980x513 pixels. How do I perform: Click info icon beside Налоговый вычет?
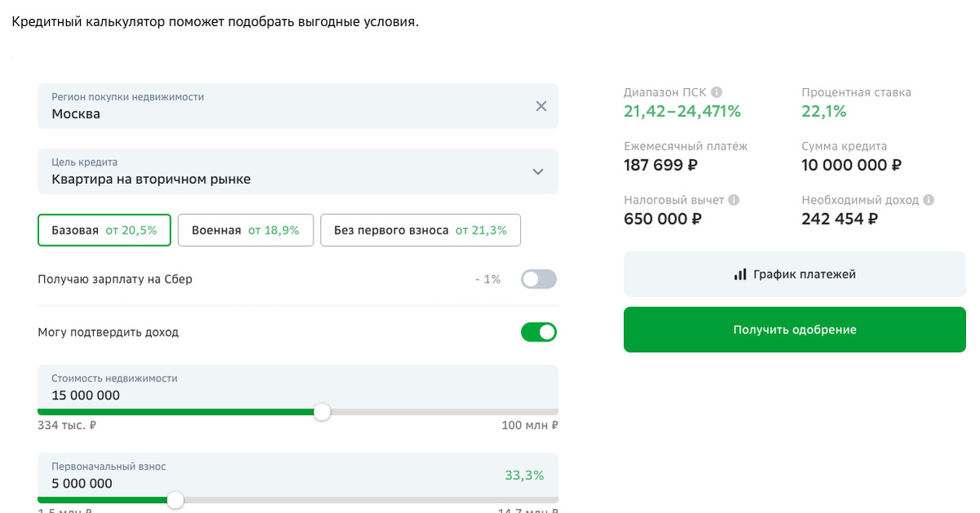(733, 200)
